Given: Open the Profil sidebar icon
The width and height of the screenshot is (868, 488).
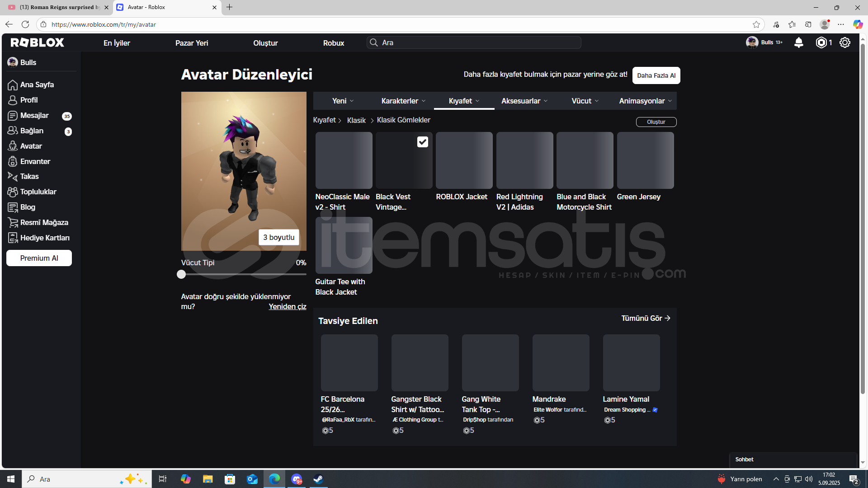Looking at the screenshot, I should pos(13,100).
